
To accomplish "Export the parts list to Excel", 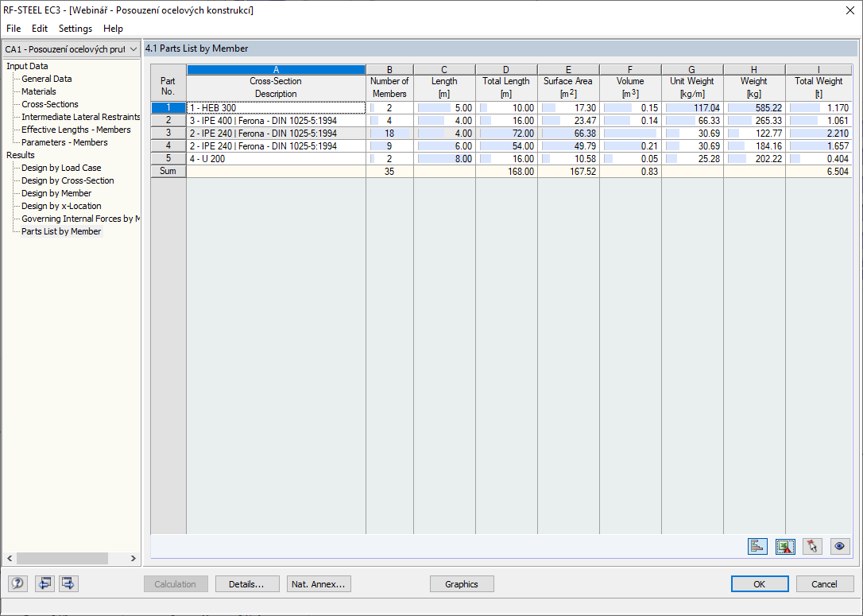I will click(x=785, y=546).
